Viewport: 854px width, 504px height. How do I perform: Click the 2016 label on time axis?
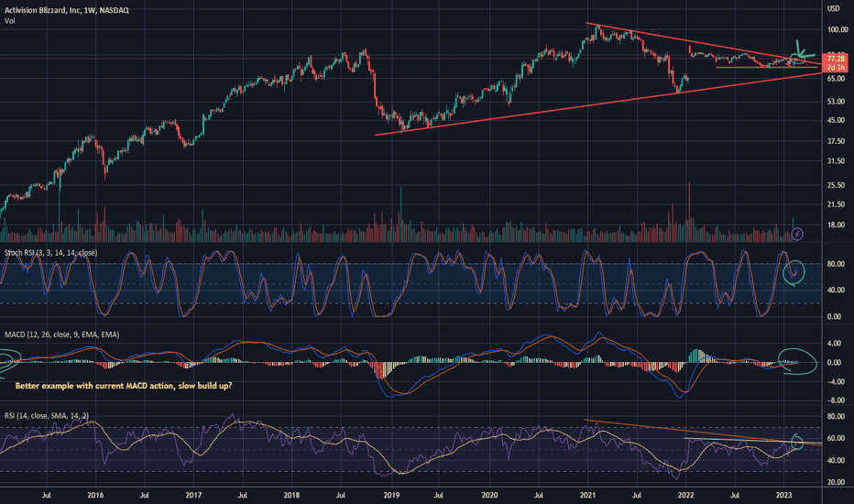coord(95,495)
